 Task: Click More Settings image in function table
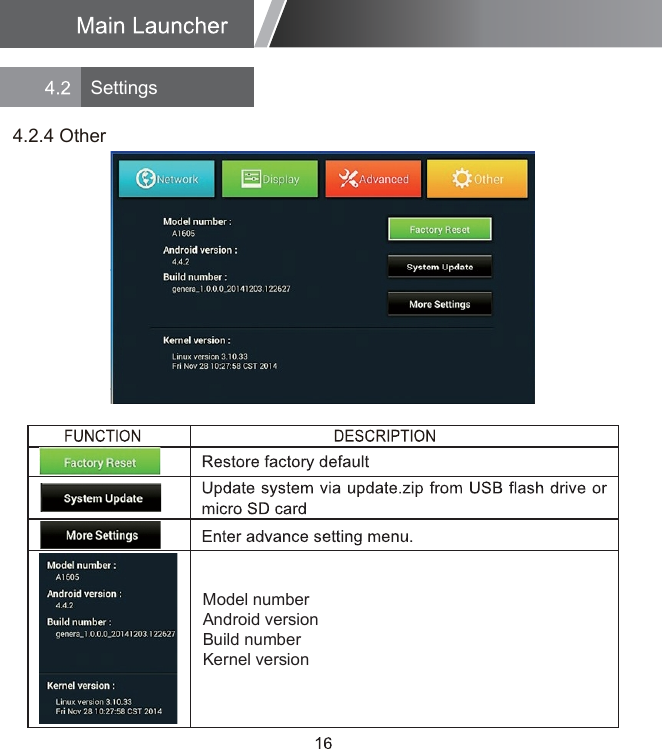[100, 535]
